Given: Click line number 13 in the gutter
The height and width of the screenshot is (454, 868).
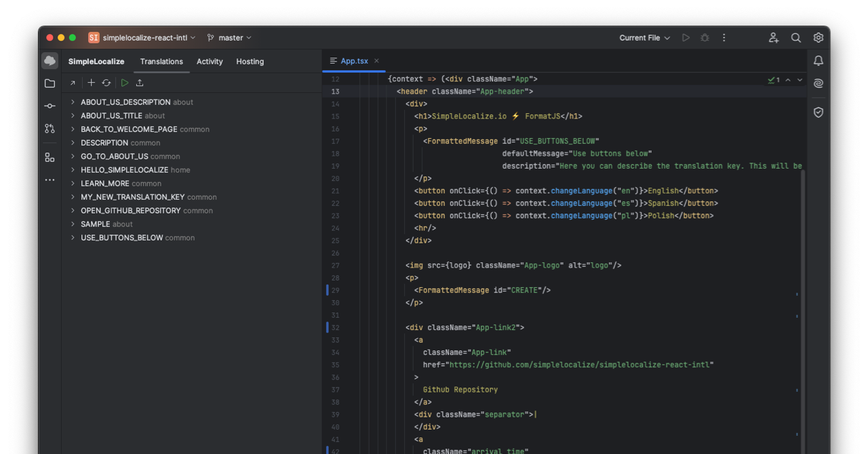Looking at the screenshot, I should point(336,91).
